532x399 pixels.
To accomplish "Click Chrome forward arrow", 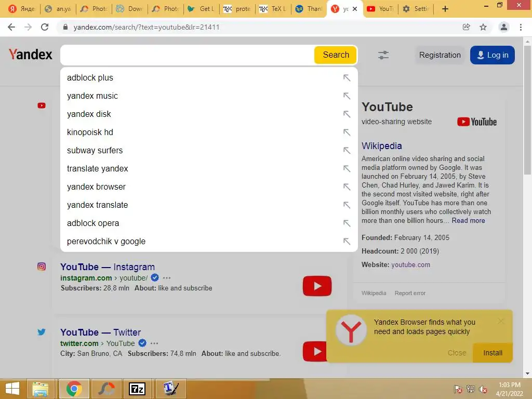I will click(x=28, y=27).
